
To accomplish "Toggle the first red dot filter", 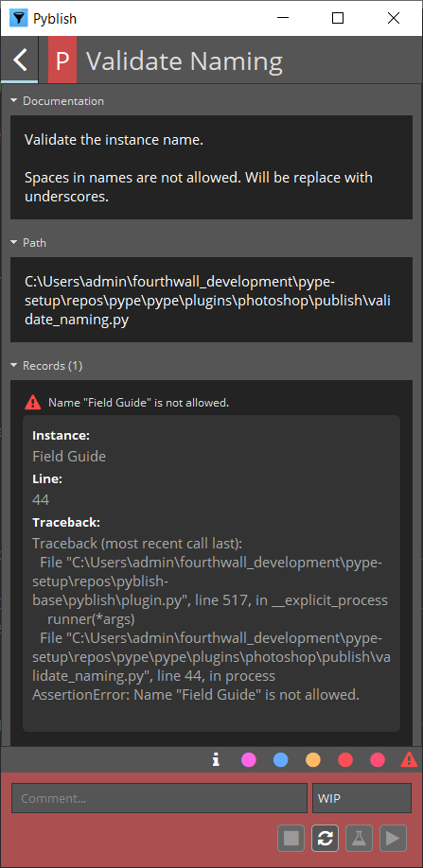I will pyautogui.click(x=345, y=760).
